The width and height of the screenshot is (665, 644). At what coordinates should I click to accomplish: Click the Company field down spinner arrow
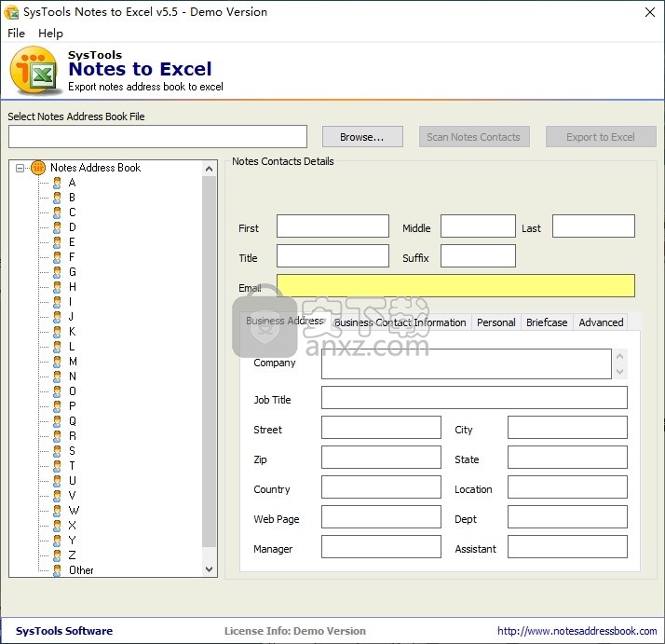[x=619, y=372]
